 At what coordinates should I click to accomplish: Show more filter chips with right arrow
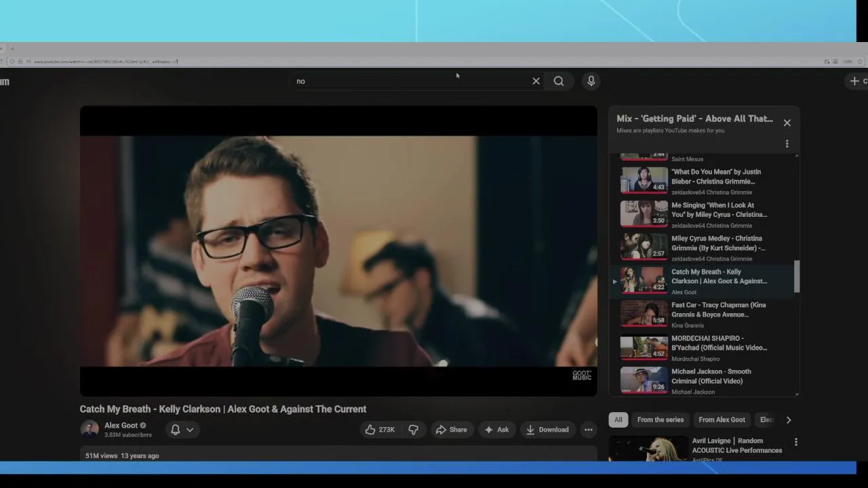click(x=788, y=420)
